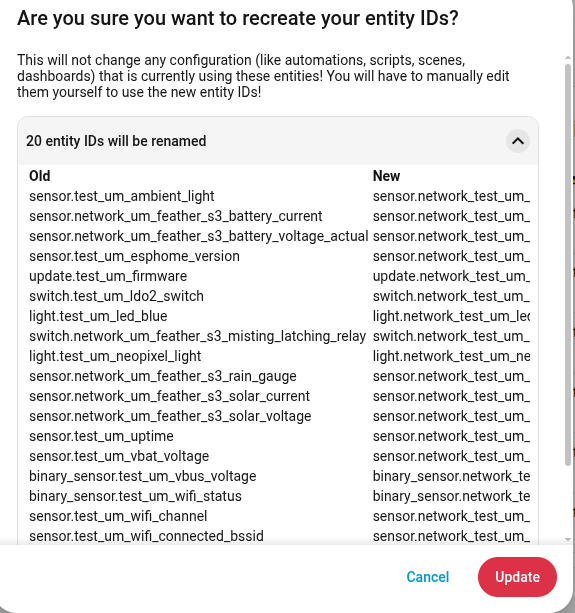Click update.test_um_firmware entity ID
The image size is (575, 613).
[x=108, y=276]
